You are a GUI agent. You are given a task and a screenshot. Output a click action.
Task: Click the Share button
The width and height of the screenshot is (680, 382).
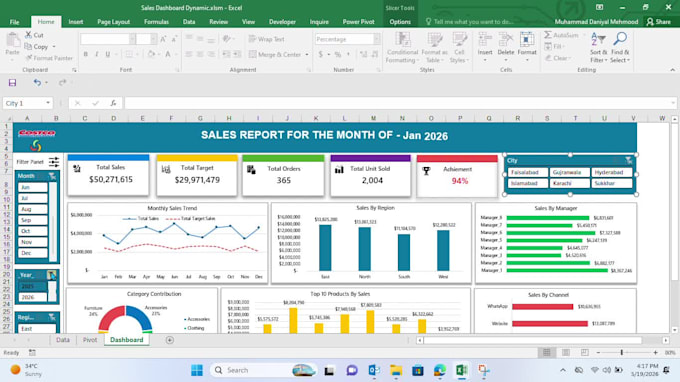coord(658,22)
